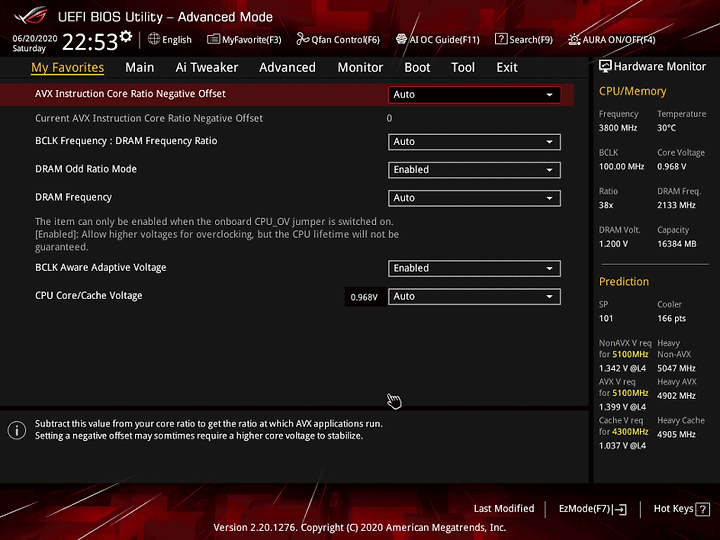Click the Hot Keys question mark icon
Screen dimensions: 720x540
click(x=703, y=509)
